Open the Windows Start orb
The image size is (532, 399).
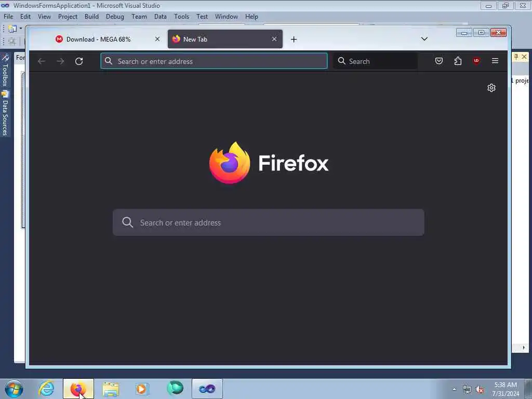point(14,389)
